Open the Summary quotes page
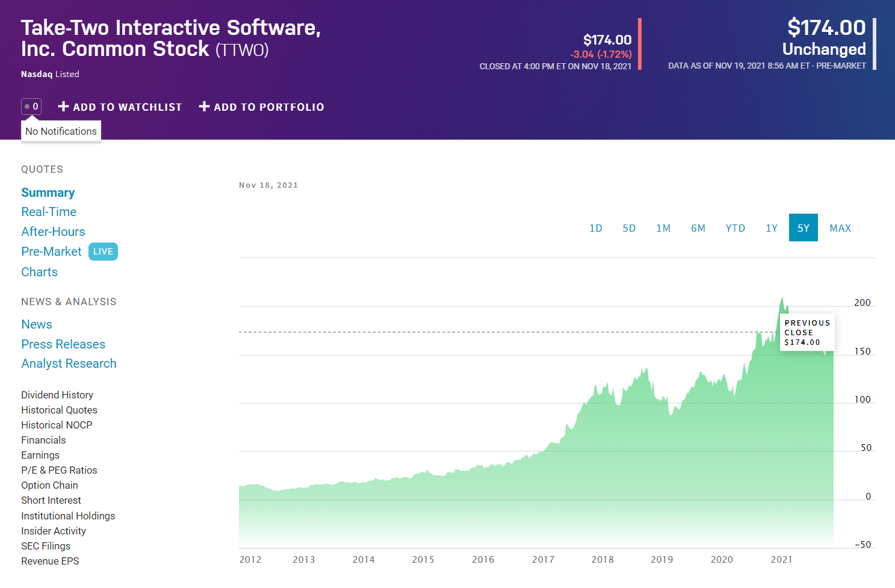Viewport: 895px width, 588px height. coord(48,193)
